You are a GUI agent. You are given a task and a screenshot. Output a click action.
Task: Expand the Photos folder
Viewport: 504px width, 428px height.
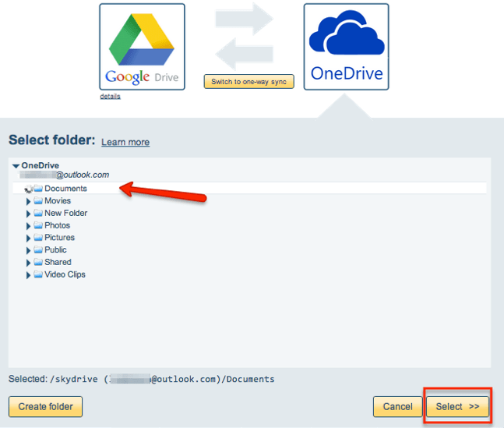point(28,226)
